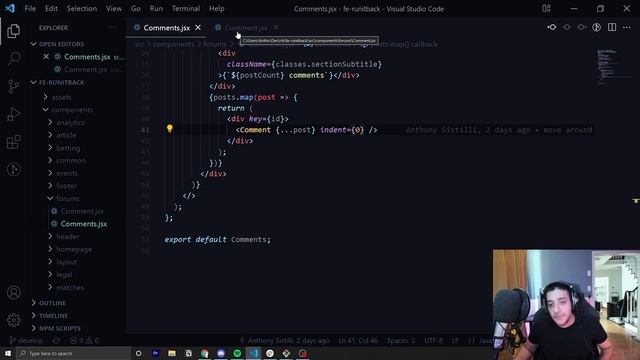Close the Comments.jsx editor tab

point(198,27)
